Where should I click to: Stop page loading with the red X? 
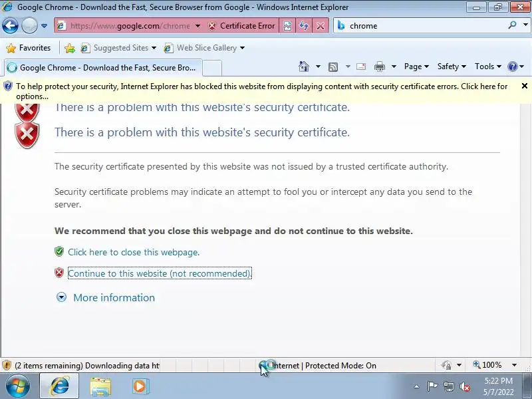tap(321, 26)
